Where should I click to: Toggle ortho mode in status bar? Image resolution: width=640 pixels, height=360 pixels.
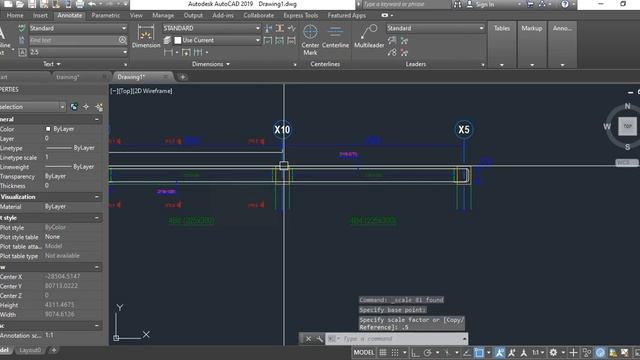(415, 353)
